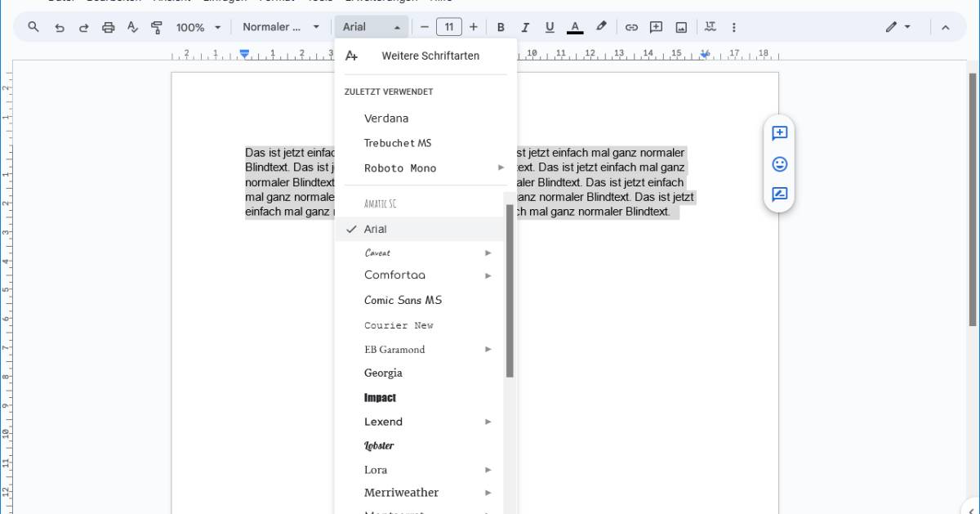The height and width of the screenshot is (514, 980).
Task: Insert a link
Action: [630, 26]
